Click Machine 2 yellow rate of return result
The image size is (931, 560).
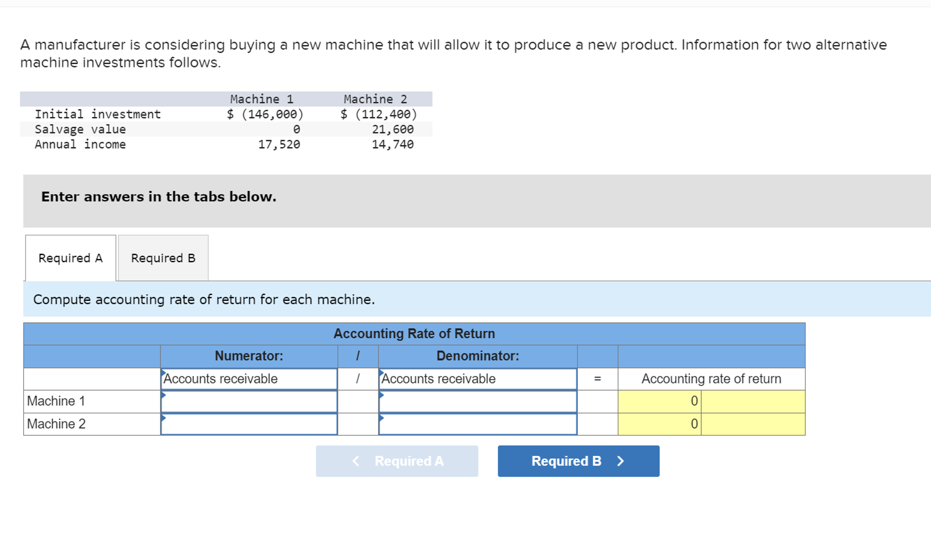[x=659, y=424]
